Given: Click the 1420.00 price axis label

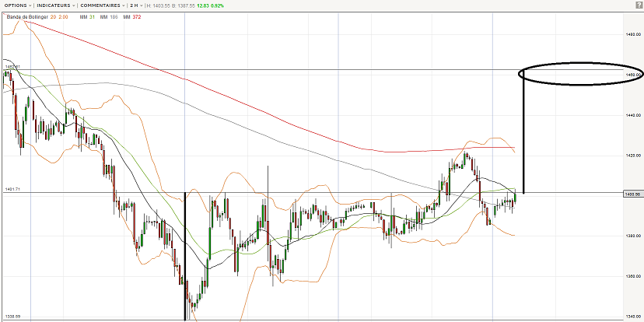Looking at the screenshot, I should 632,156.
